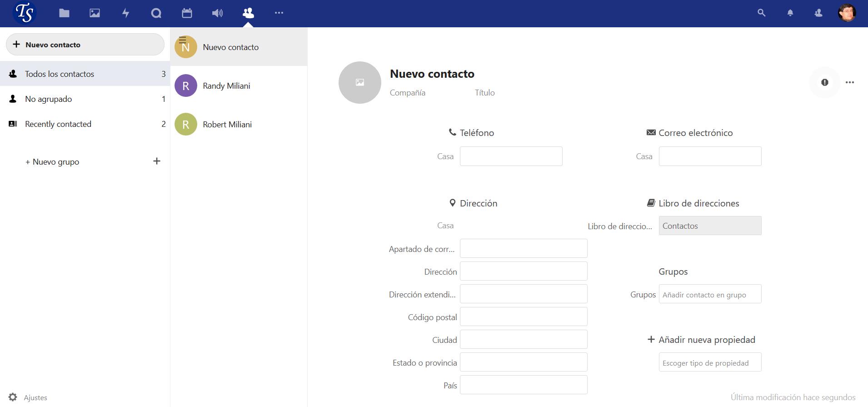Open the Announcements megaphone icon
This screenshot has width=868, height=407.
tap(217, 13)
